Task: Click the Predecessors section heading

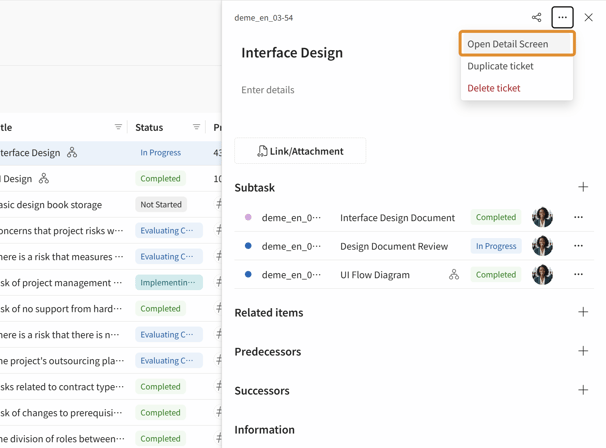Action: click(x=268, y=351)
